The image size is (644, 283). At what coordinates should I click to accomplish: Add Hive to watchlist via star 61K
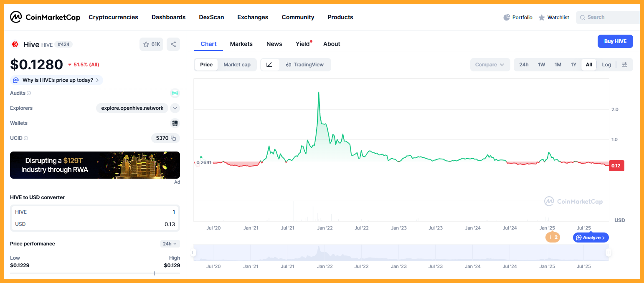[151, 44]
